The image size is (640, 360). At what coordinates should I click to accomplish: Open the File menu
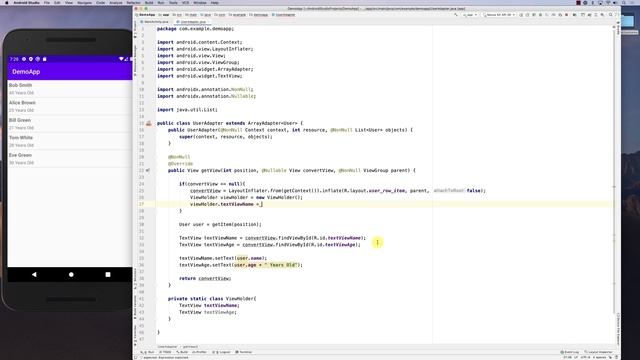click(47, 2)
